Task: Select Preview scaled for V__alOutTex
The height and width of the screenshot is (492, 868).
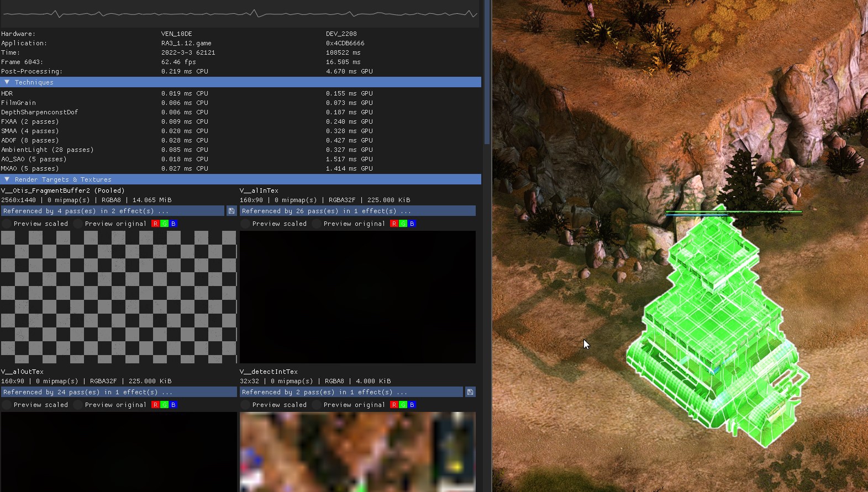Action: (x=35, y=405)
